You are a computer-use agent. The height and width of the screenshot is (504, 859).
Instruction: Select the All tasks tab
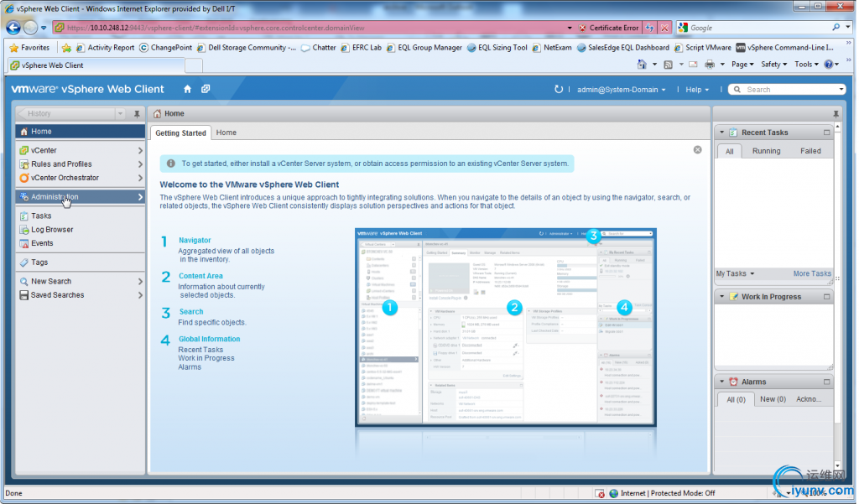point(729,151)
